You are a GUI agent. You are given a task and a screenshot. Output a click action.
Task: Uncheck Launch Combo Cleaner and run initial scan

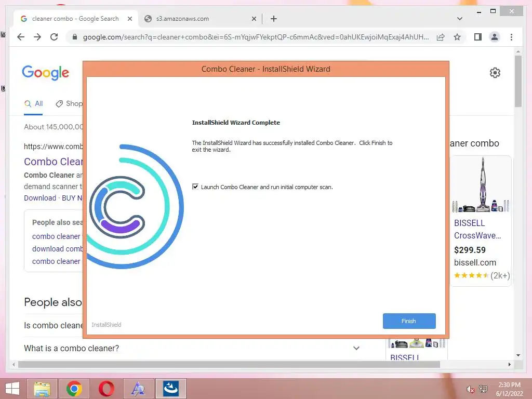pos(195,187)
